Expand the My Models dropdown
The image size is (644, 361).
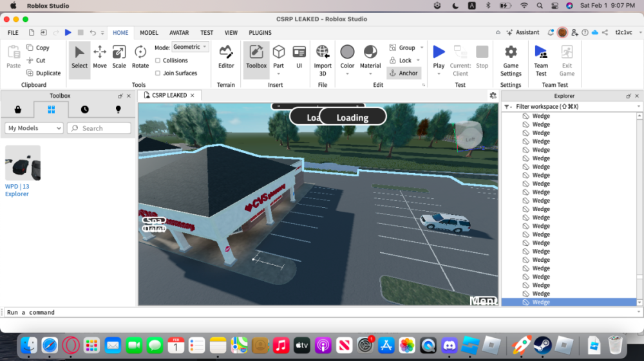34,128
